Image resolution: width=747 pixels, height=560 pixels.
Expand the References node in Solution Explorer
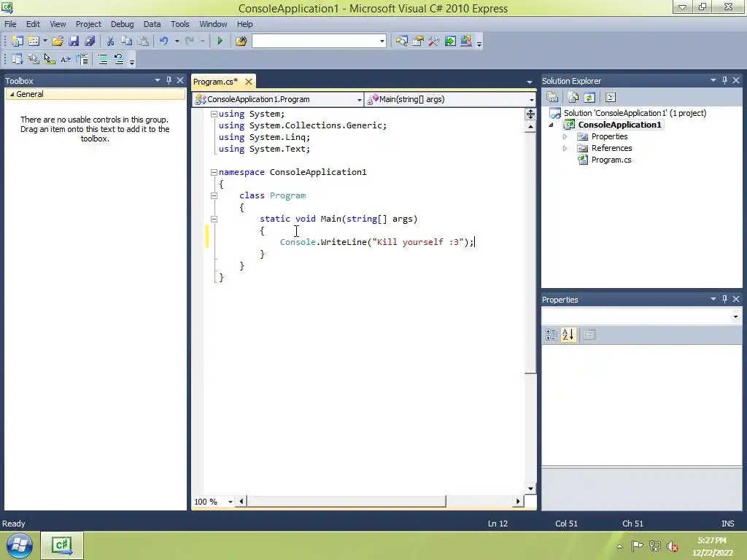click(x=565, y=149)
